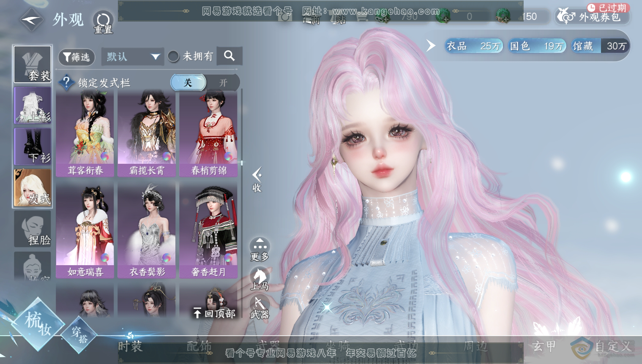The height and width of the screenshot is (364, 642).
Task: Choose the 茸客衔春 outfit thumbnail
Action: 85,134
